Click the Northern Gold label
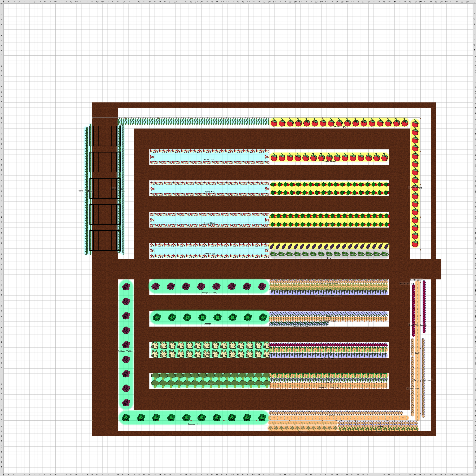 (412, 389)
